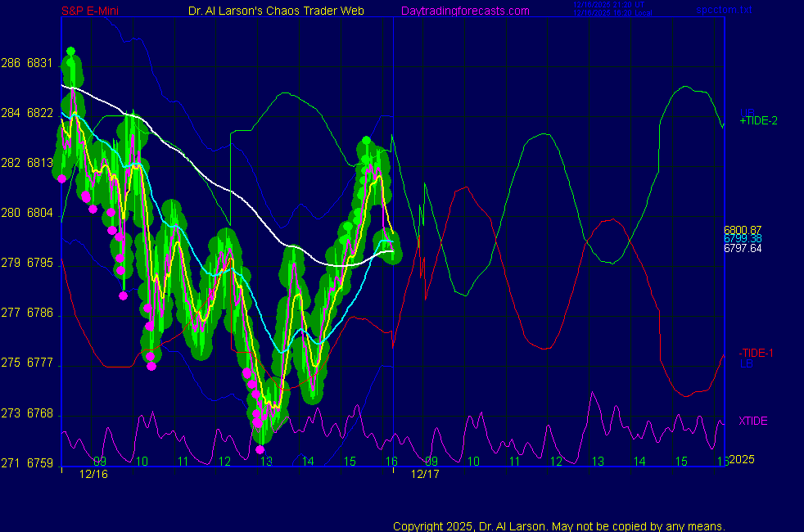804x532 pixels.
Task: Click the Daytradingforecasts.com link
Action: click(464, 11)
